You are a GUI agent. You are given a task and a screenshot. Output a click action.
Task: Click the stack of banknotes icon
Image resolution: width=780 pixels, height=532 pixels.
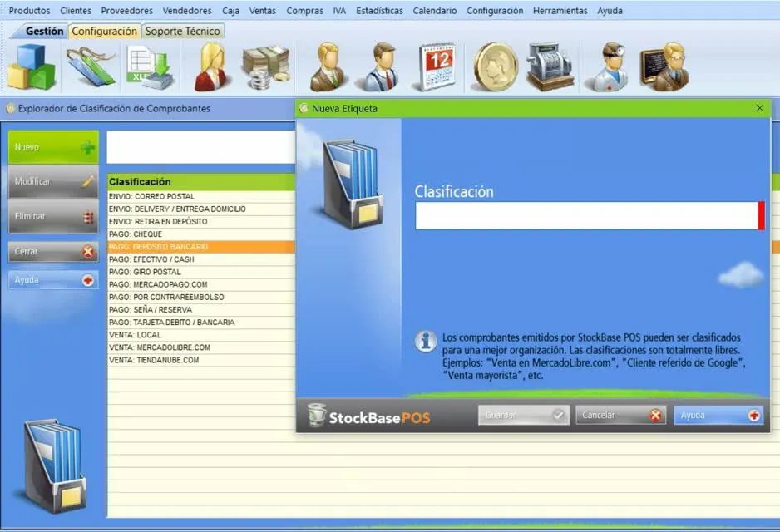click(265, 67)
